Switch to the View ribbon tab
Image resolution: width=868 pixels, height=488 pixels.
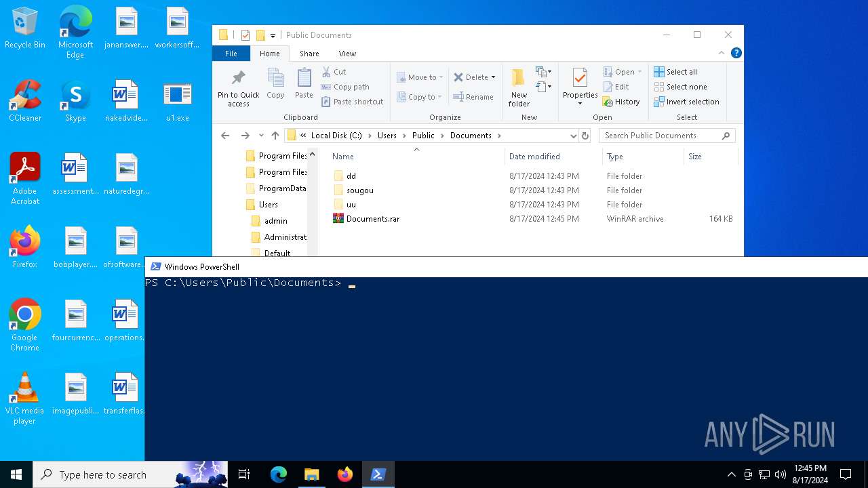pyautogui.click(x=347, y=54)
